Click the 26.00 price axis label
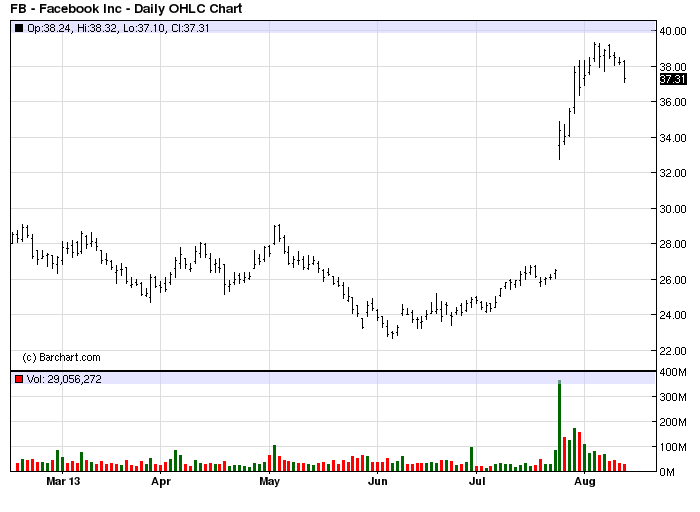The width and height of the screenshot is (700, 512). (x=673, y=279)
